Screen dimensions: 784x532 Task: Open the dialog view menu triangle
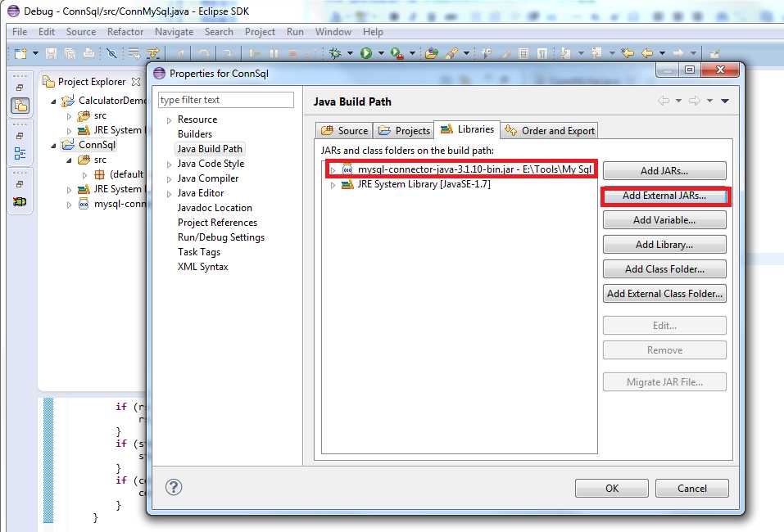[724, 101]
